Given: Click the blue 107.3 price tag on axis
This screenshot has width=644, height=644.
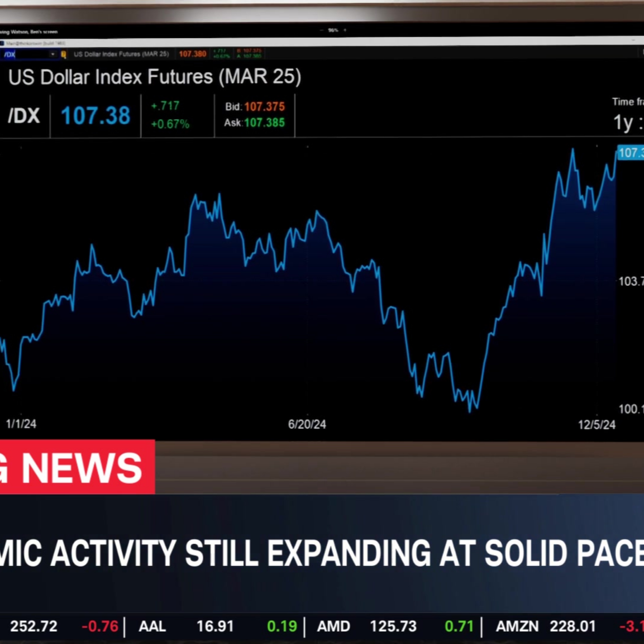Looking at the screenshot, I should pos(630,153).
